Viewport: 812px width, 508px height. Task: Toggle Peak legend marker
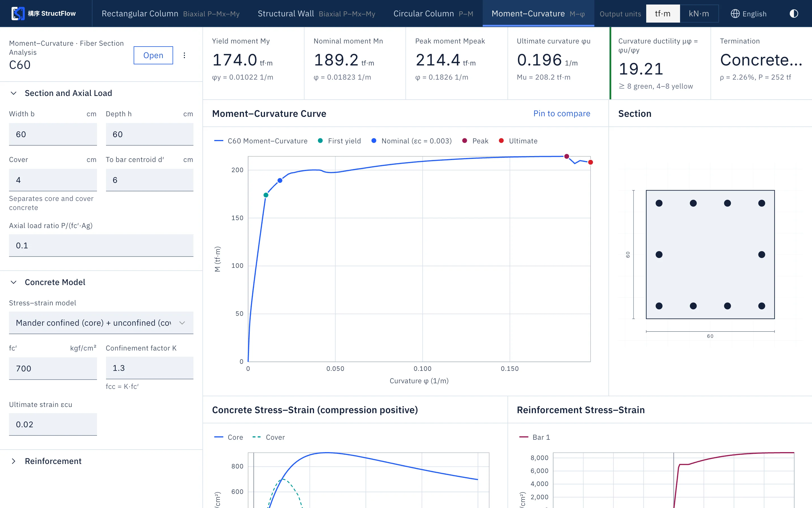[x=475, y=141]
